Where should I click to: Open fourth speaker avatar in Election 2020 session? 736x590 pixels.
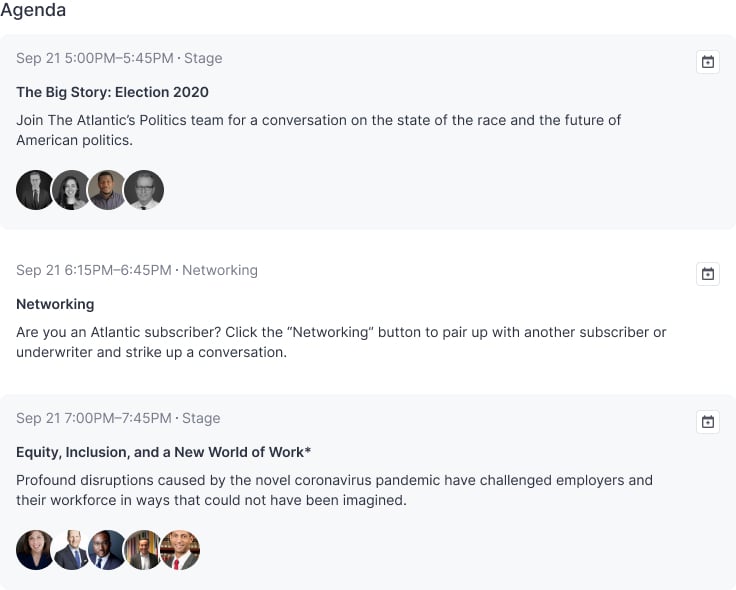pos(144,190)
